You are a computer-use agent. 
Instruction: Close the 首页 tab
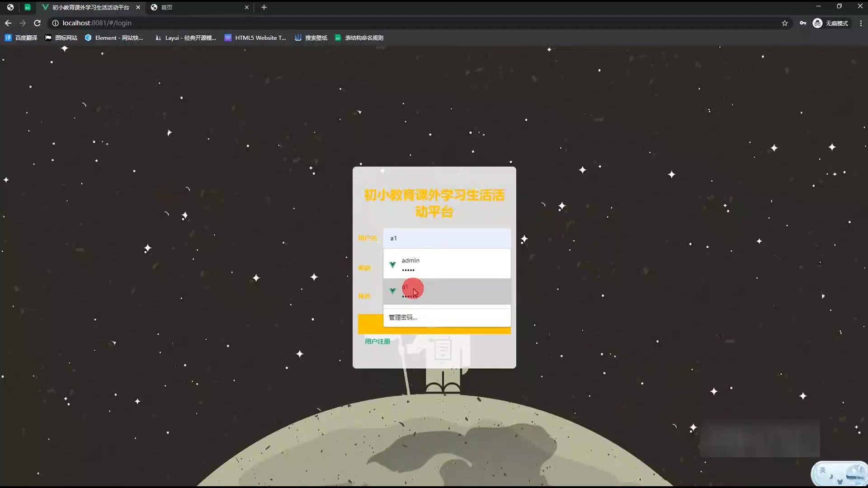247,7
